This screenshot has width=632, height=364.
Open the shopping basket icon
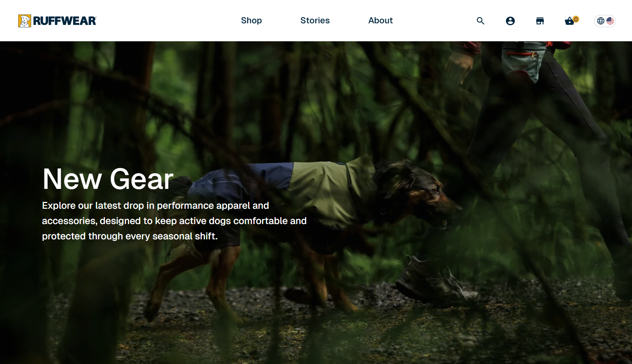click(x=570, y=21)
